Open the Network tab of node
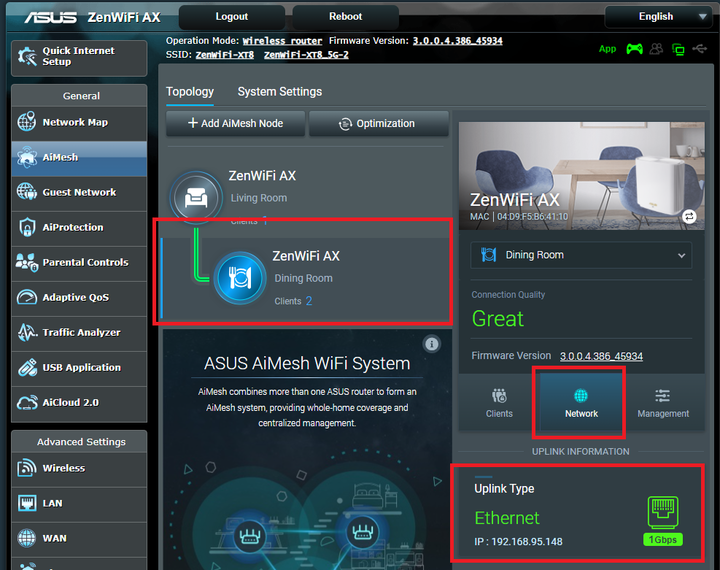 pyautogui.click(x=581, y=403)
